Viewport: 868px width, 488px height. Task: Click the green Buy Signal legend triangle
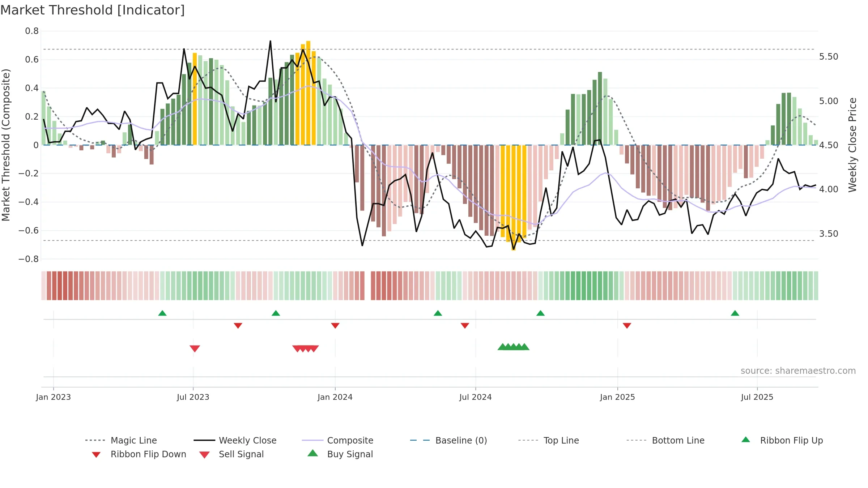tap(313, 453)
